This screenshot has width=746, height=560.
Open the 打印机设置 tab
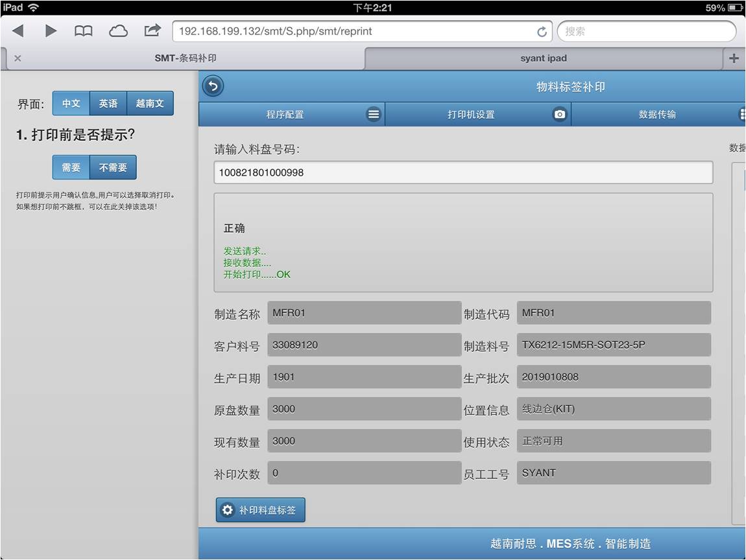(477, 115)
